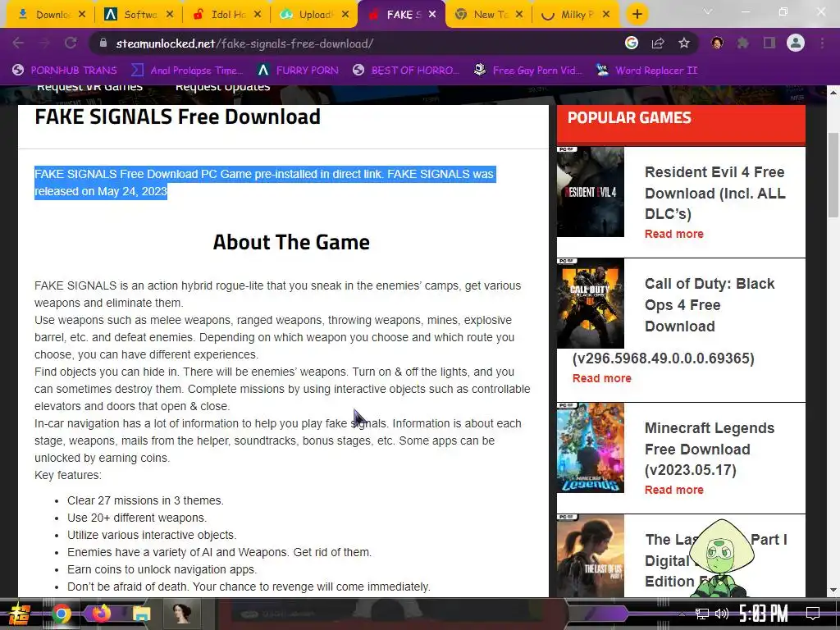Click Call of Duty cover thumbnail
The height and width of the screenshot is (630, 840).
591,304
